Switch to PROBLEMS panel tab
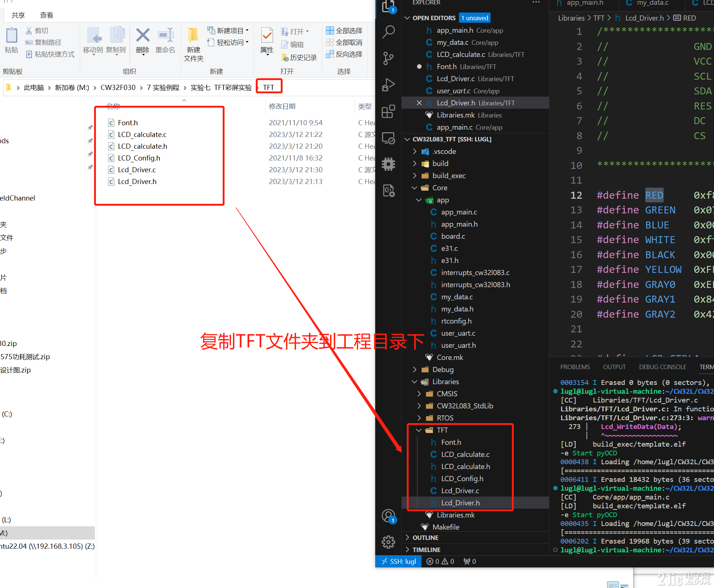This screenshot has height=588, width=714. coord(575,367)
